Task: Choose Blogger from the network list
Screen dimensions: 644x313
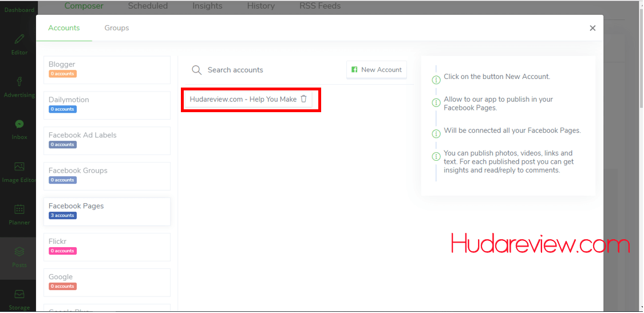Action: coord(107,69)
